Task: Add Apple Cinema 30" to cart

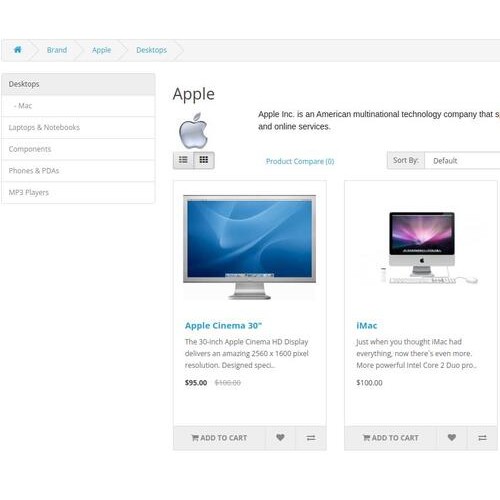Action: [219, 438]
